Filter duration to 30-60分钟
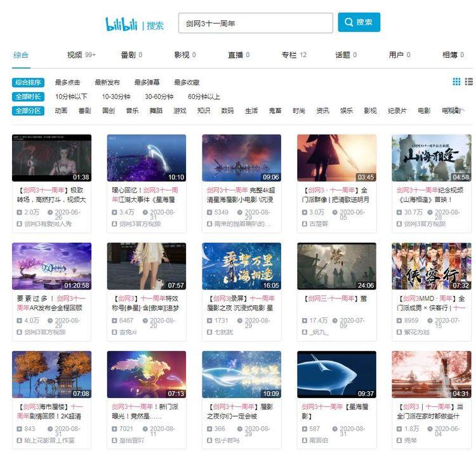476x454 pixels. [159, 97]
